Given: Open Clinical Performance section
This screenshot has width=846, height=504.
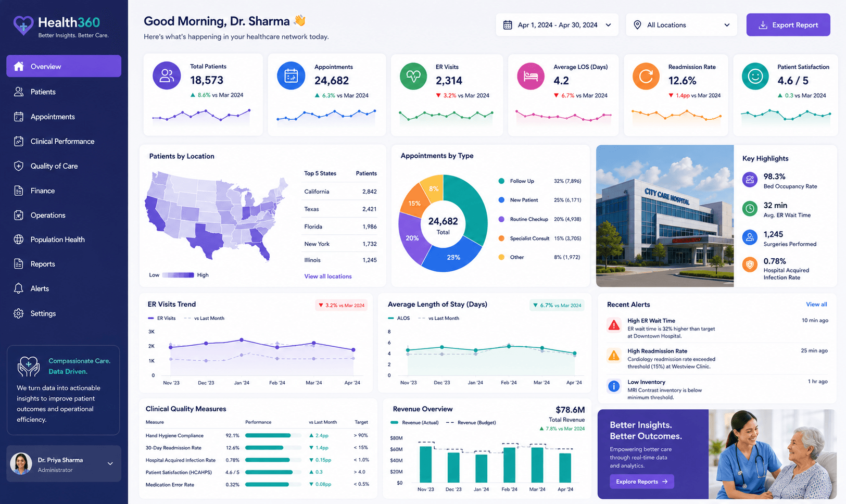Looking at the screenshot, I should point(64,141).
